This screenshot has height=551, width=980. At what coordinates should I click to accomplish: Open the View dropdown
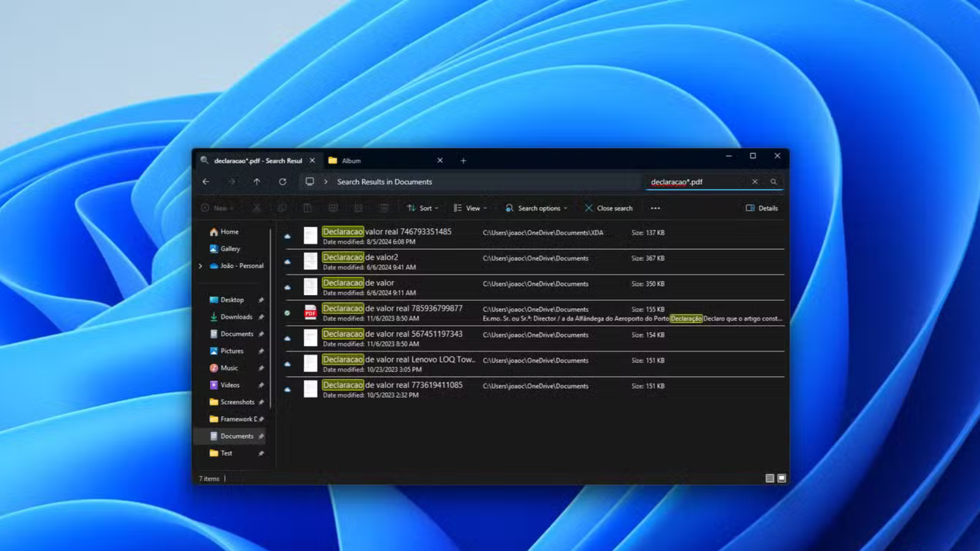point(470,208)
